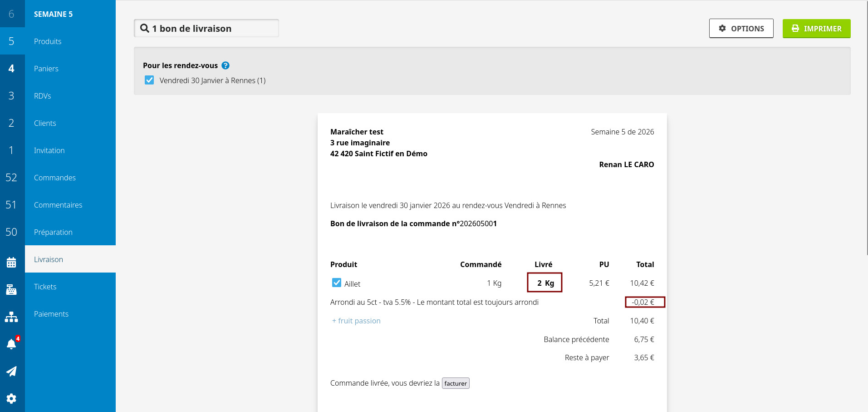Click the magnifier search icon

[x=145, y=28]
